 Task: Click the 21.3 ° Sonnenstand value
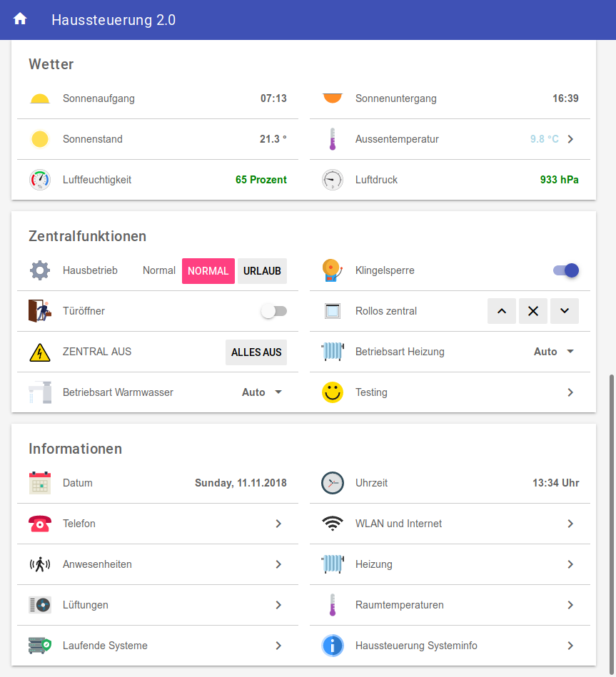point(273,139)
